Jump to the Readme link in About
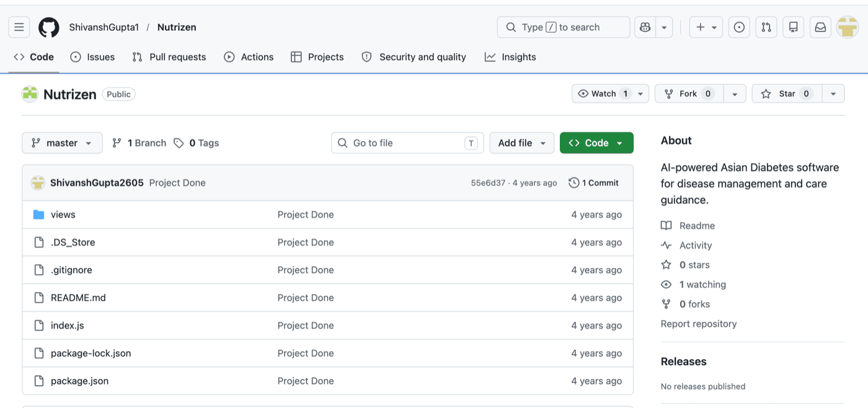 [688, 226]
